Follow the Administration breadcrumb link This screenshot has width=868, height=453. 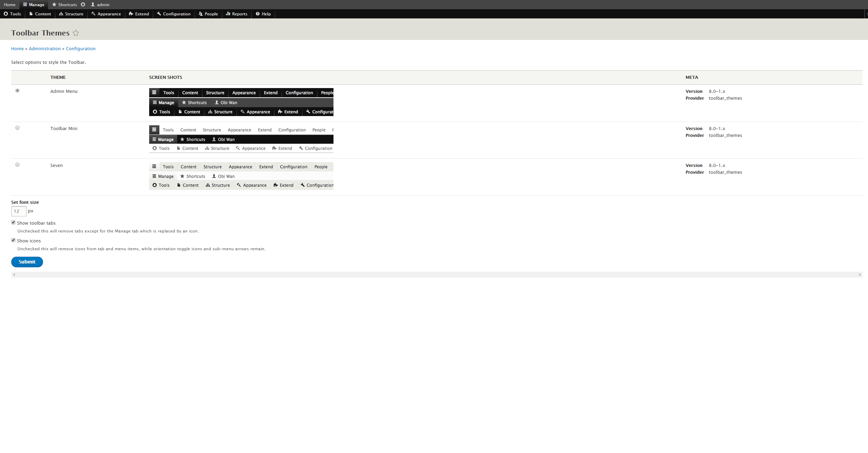pos(45,49)
